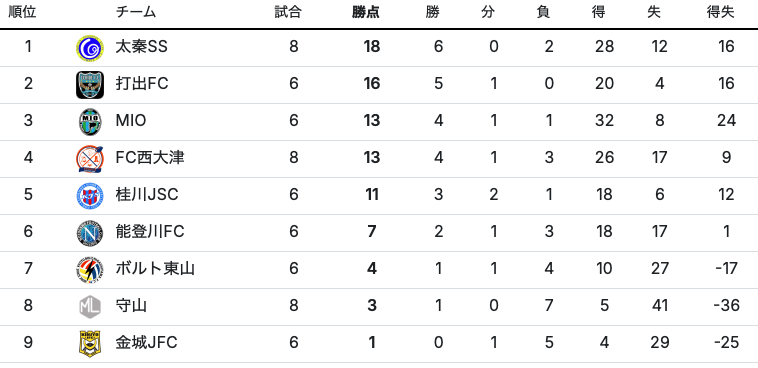758x368 pixels.
Task: Follow the FC西大津 team name link
Action: tap(150, 158)
